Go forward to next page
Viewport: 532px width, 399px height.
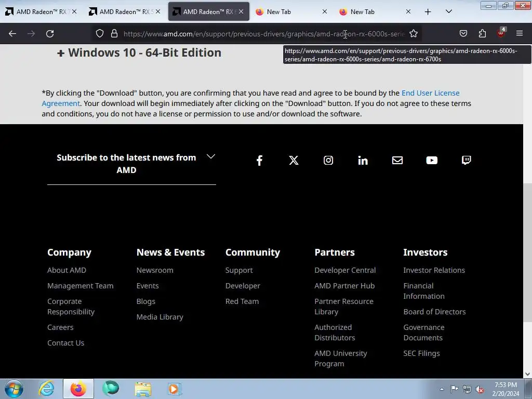click(x=31, y=34)
